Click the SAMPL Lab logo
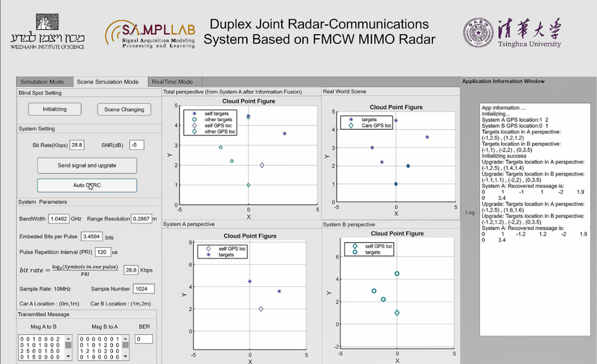Image resolution: width=597 pixels, height=364 pixels. coord(150,34)
